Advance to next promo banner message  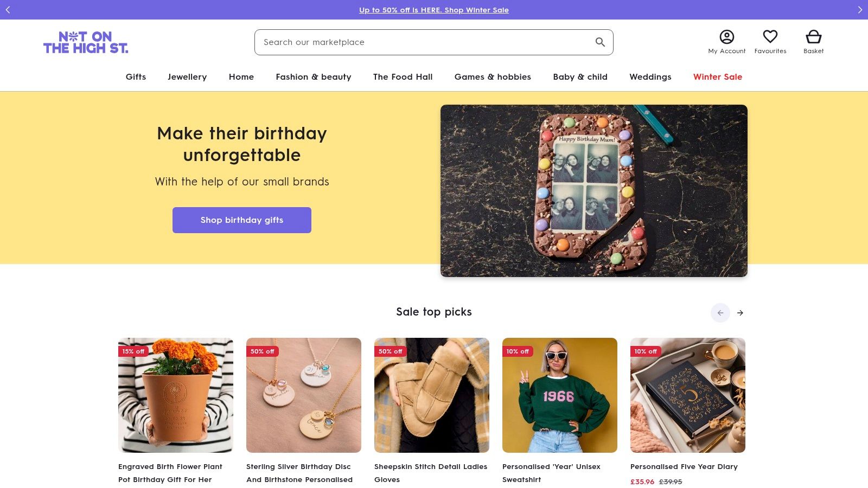[860, 10]
